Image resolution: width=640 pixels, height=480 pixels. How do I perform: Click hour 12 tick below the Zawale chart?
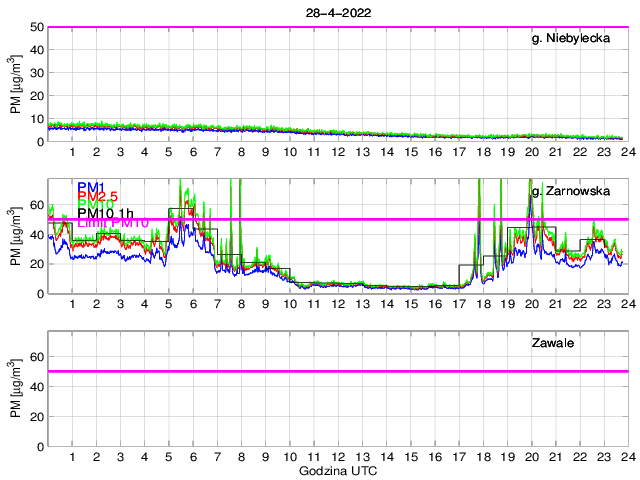338,457
